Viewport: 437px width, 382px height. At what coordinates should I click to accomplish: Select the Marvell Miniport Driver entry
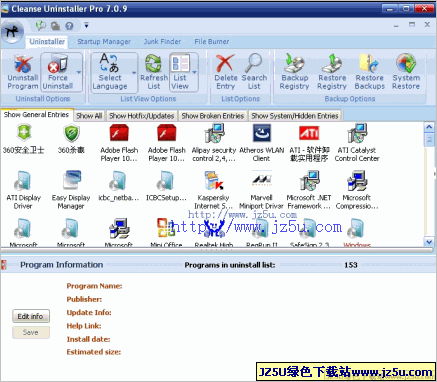tap(261, 190)
